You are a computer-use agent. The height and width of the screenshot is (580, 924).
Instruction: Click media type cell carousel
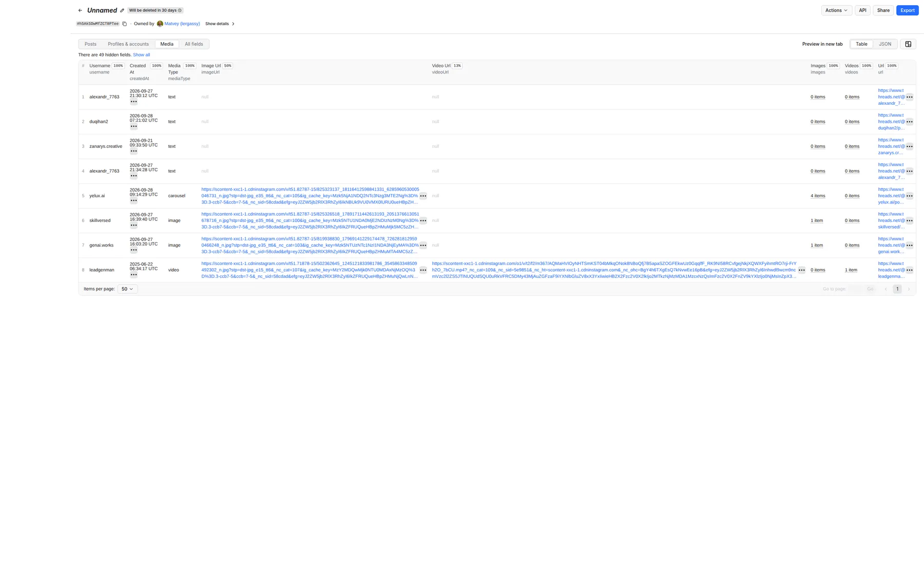177,196
